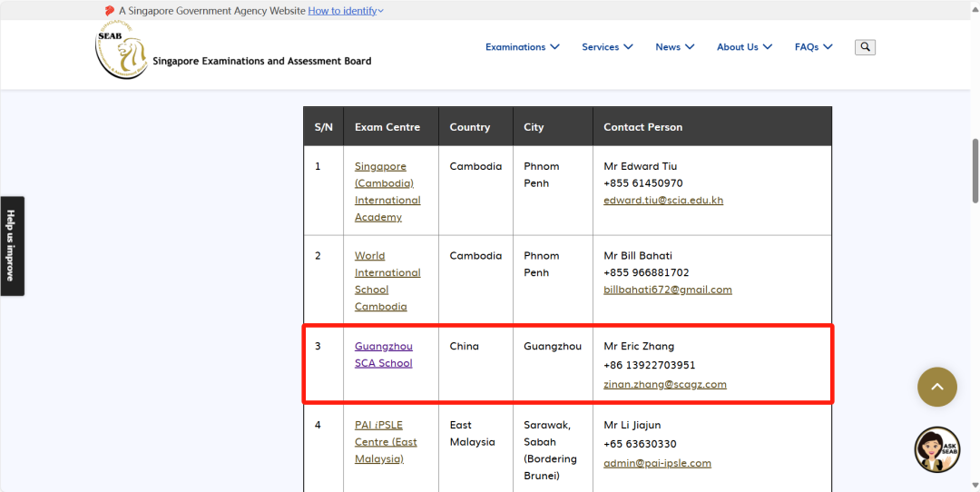Select Mr Bill Bahati contact name

pos(638,256)
